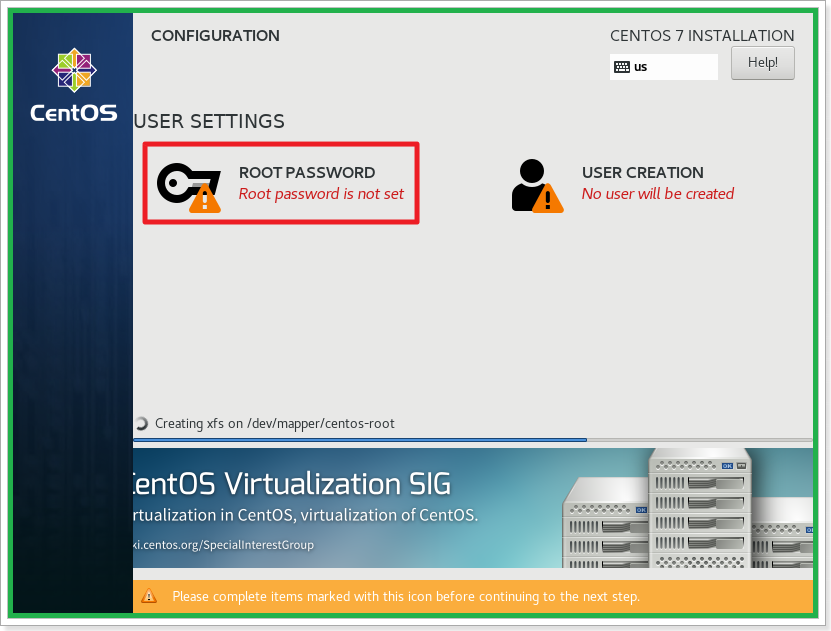Click 'Creating xfs on /dev/mapper/centos-root' status text
The image size is (831, 631).
275,424
